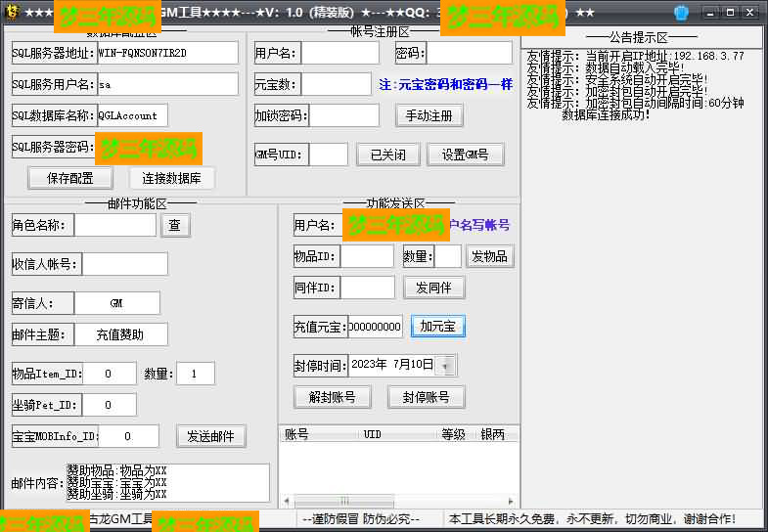This screenshot has width=768, height=532.
Task: Focus the 寄信人 field containing GM
Action: click(116, 303)
